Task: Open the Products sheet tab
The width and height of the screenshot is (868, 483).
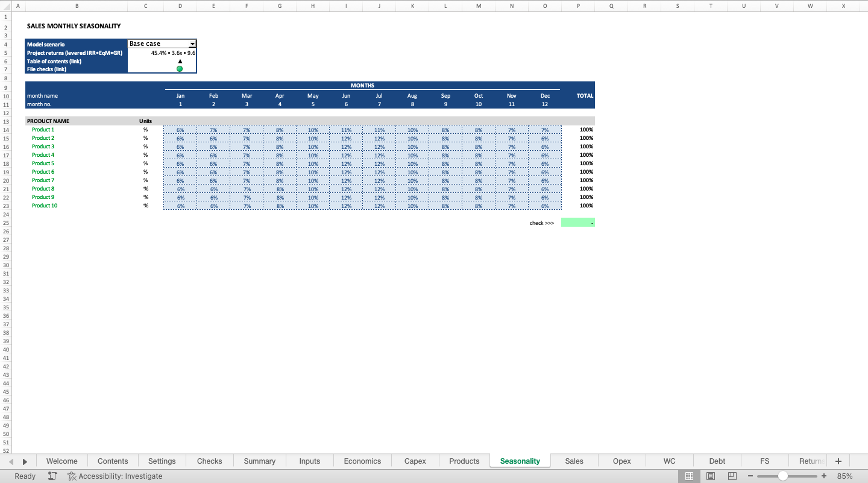Action: click(x=464, y=461)
